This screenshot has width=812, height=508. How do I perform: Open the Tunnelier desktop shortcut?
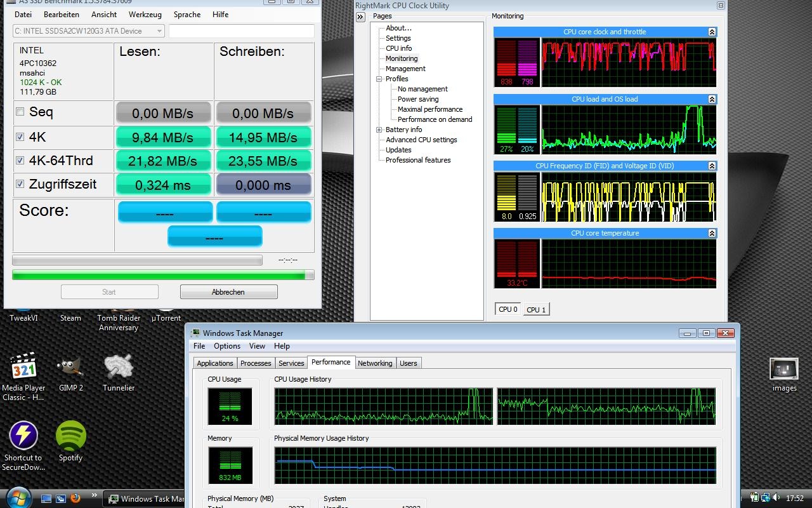(x=119, y=368)
